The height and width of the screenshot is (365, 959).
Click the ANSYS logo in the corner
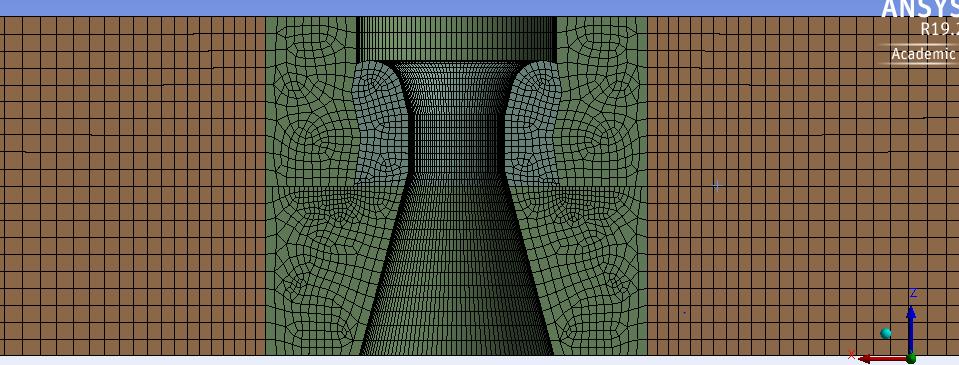[x=919, y=9]
